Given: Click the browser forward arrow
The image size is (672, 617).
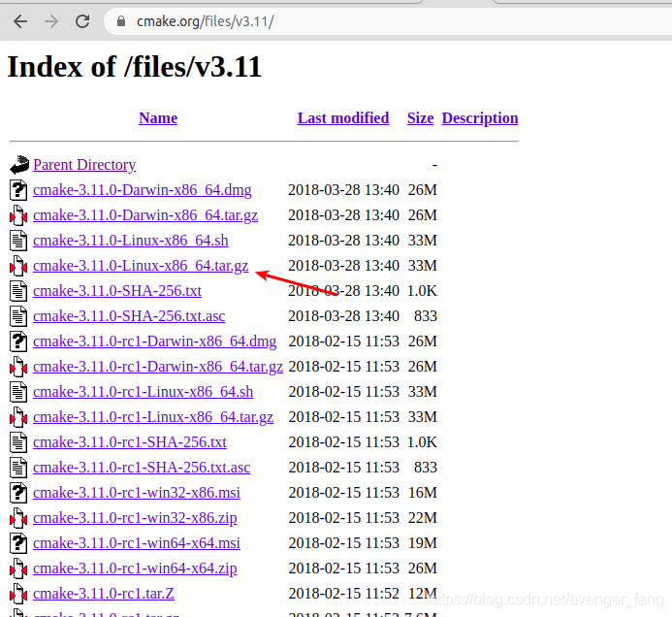Looking at the screenshot, I should pyautogui.click(x=51, y=21).
